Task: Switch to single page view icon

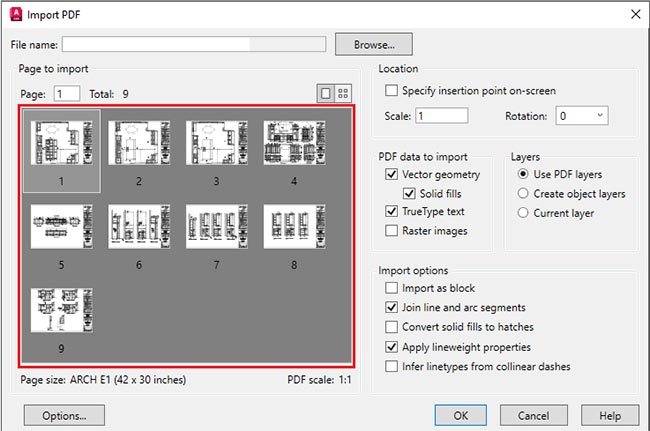Action: [x=325, y=93]
